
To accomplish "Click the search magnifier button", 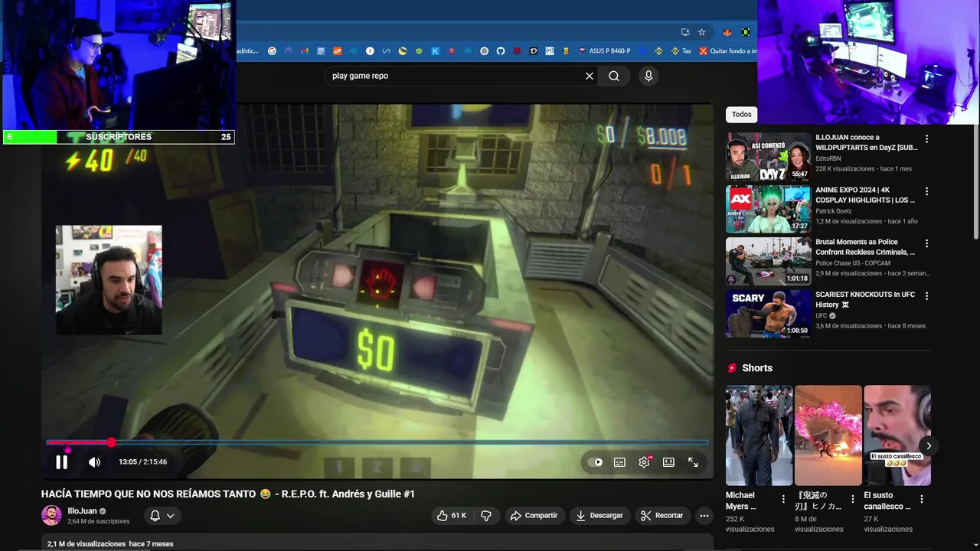I will [614, 76].
